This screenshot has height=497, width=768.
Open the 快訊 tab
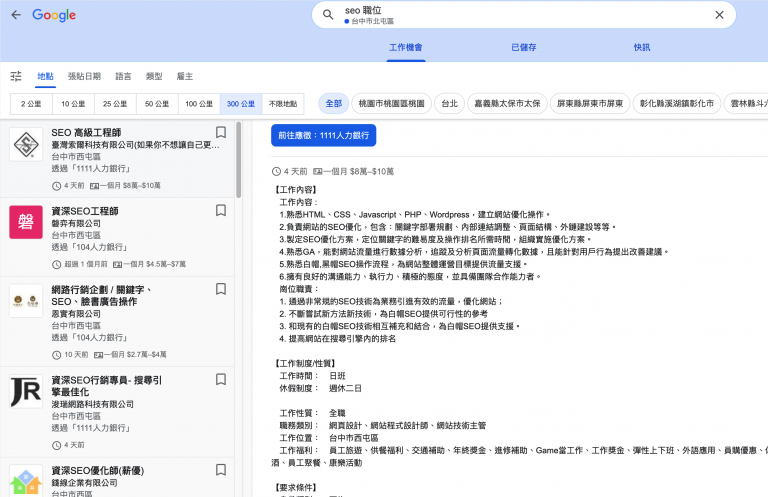coord(642,47)
